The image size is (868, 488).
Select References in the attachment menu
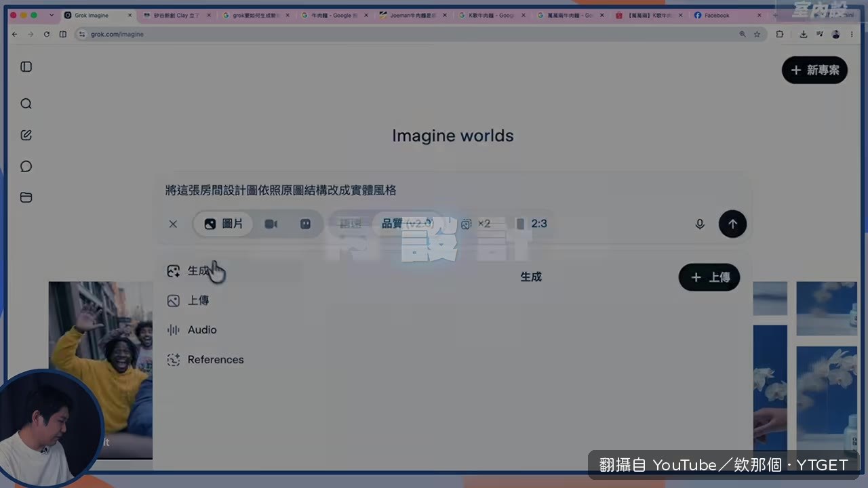pyautogui.click(x=206, y=360)
